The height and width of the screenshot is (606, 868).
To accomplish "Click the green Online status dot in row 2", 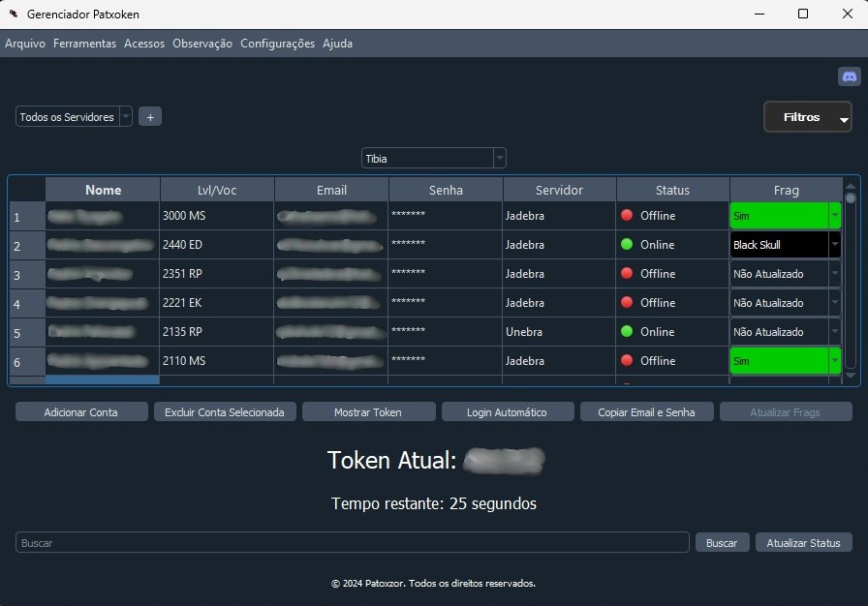I will tap(627, 244).
